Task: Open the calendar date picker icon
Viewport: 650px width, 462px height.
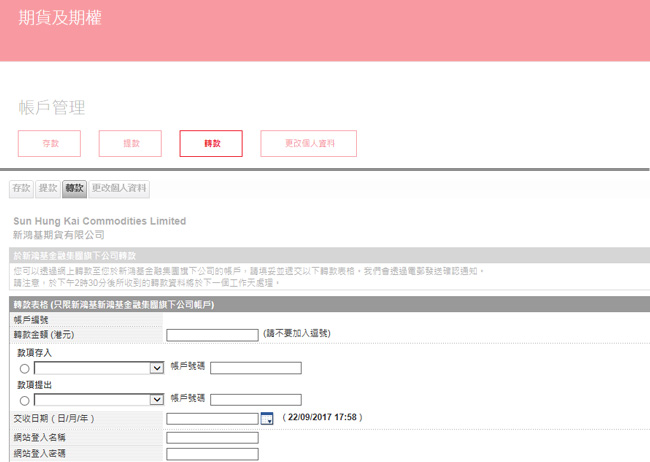Action: tap(267, 418)
